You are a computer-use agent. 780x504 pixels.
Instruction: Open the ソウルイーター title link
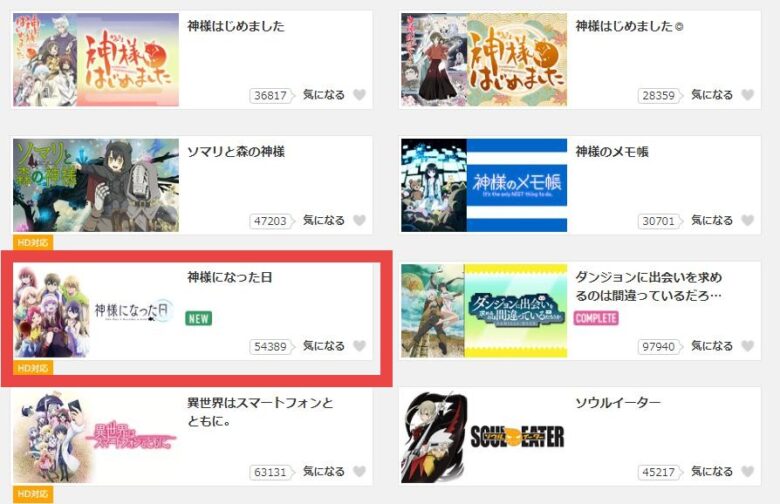click(618, 403)
